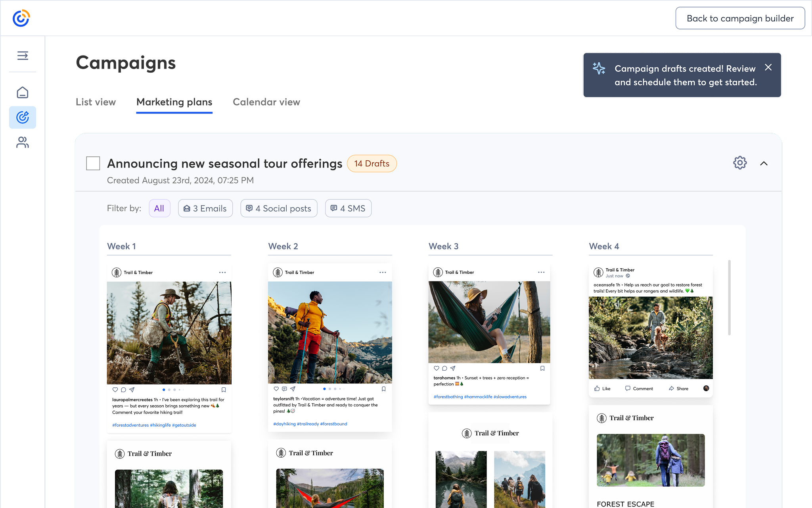Click the Campaigns target icon in sidebar
Viewport: 812px width, 508px height.
pyautogui.click(x=23, y=117)
